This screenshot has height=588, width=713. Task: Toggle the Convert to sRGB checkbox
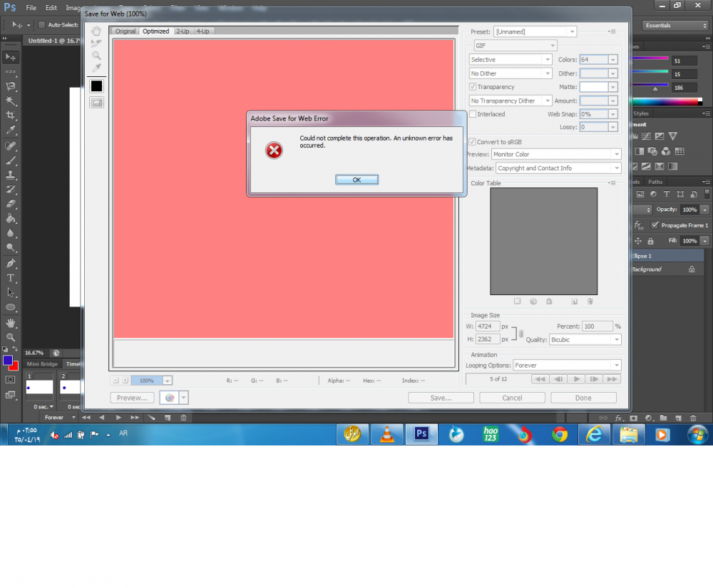(473, 142)
